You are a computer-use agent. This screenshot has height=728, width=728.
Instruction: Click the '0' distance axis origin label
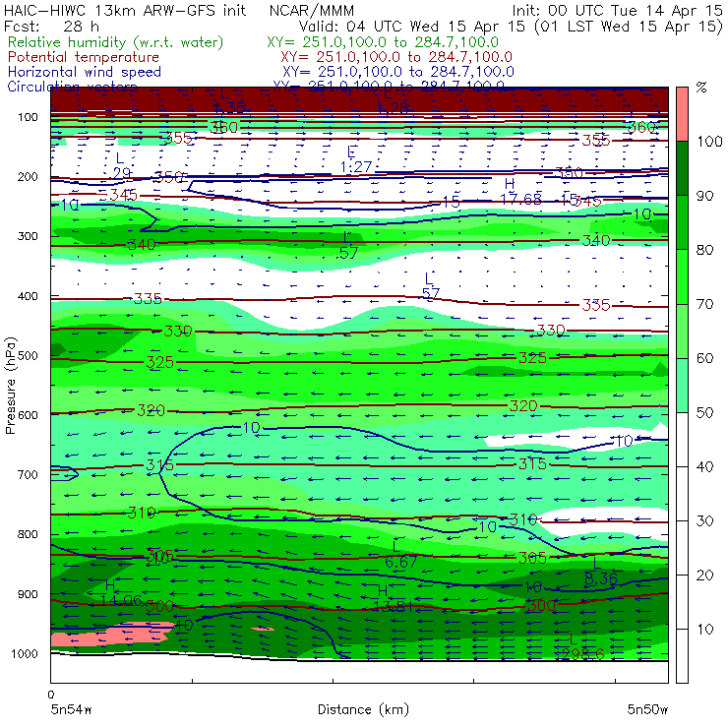point(51,695)
